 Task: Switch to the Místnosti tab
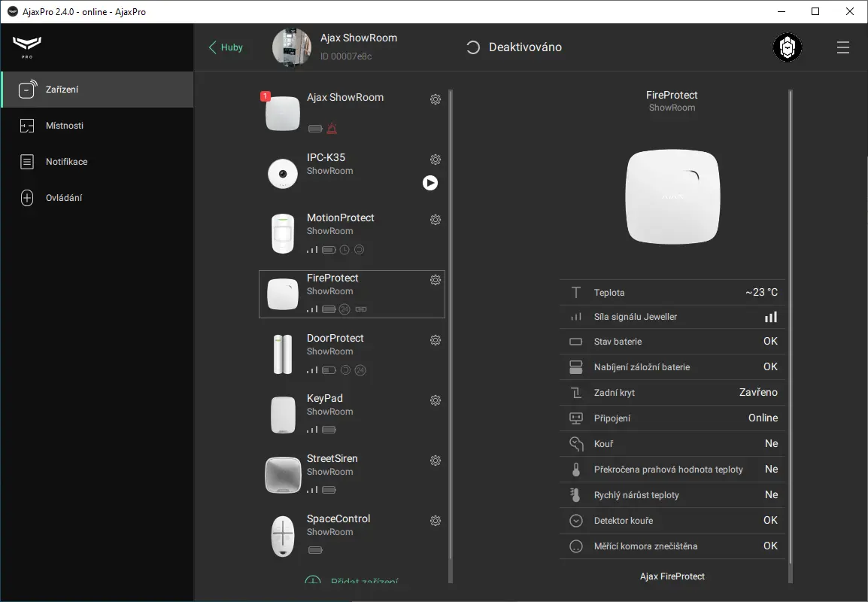tap(98, 126)
